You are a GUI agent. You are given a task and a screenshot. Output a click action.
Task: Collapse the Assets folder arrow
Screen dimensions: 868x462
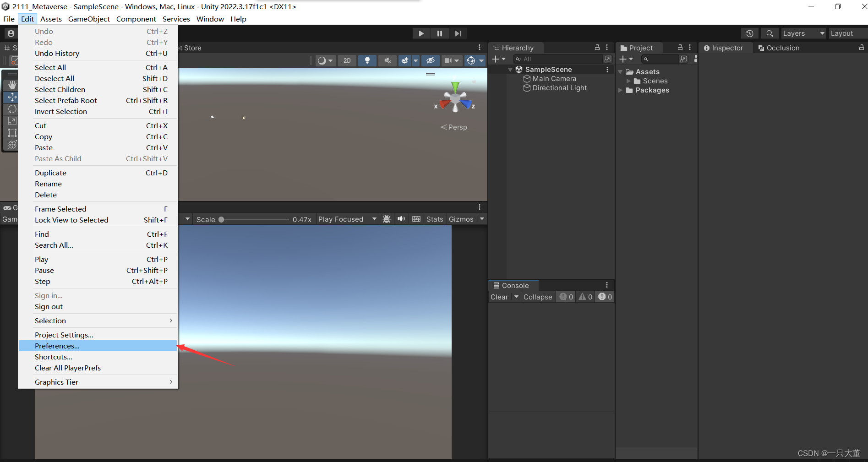tap(620, 72)
